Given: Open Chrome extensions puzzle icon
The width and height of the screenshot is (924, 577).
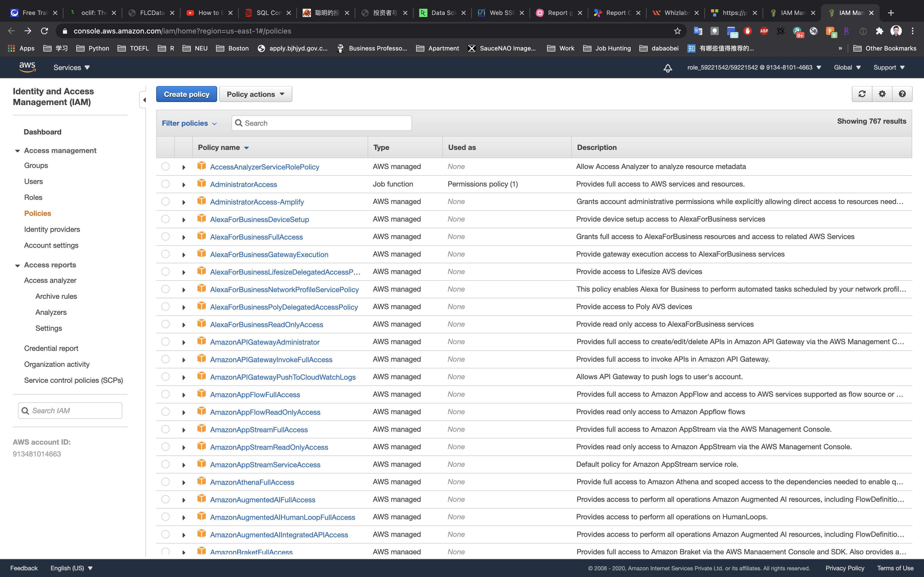Looking at the screenshot, I should pyautogui.click(x=879, y=31).
